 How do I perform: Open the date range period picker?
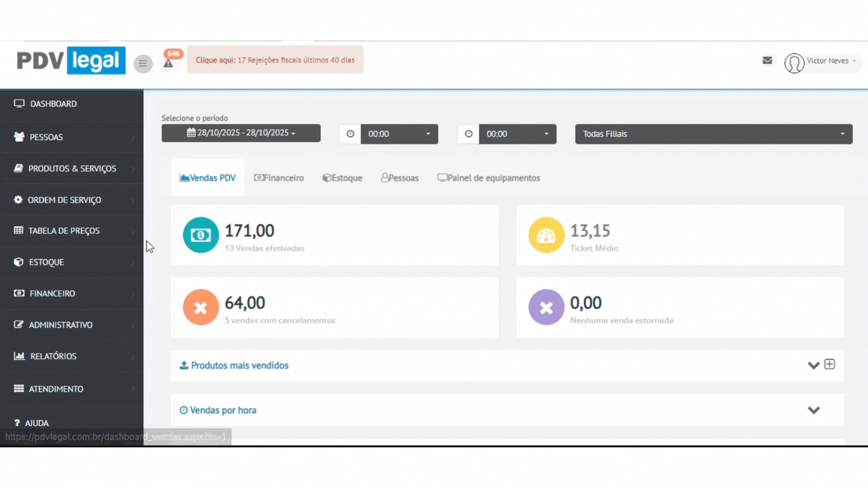[x=241, y=133]
